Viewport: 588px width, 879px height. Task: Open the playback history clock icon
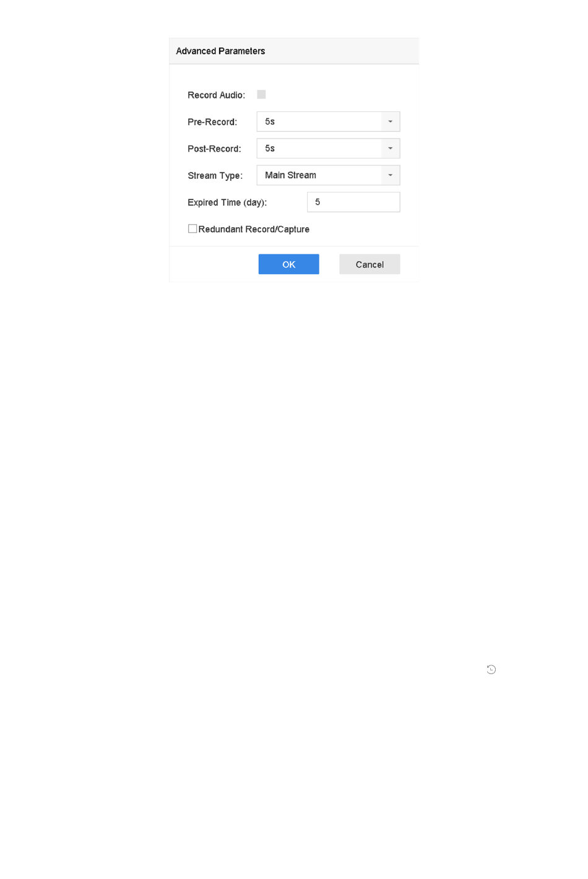(x=491, y=669)
